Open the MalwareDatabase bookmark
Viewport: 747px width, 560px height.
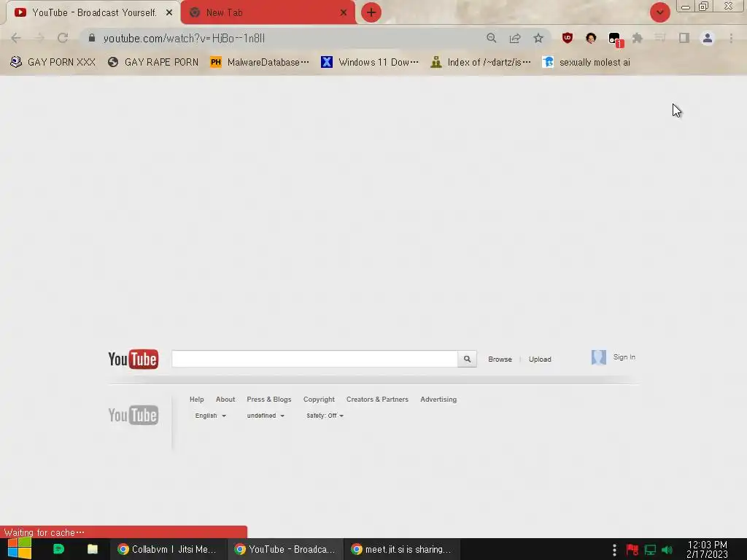pyautogui.click(x=260, y=62)
